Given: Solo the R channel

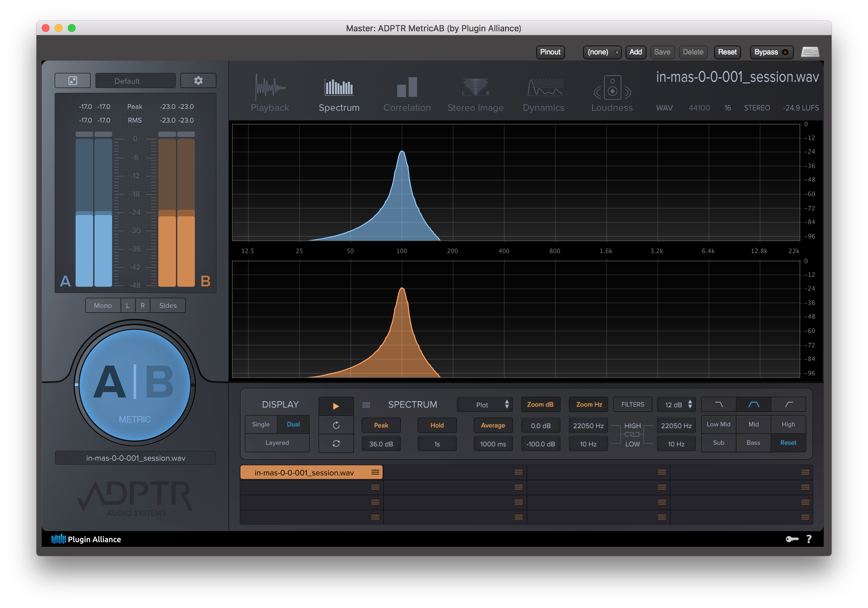Looking at the screenshot, I should (142, 305).
